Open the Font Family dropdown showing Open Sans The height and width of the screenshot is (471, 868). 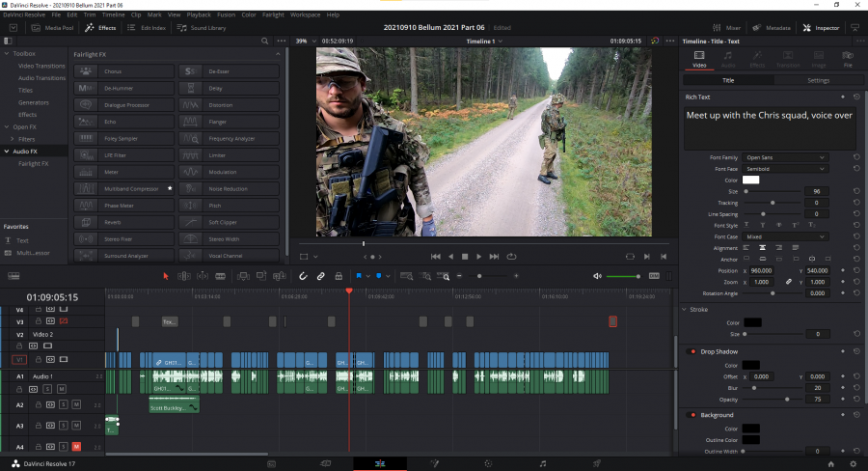(785, 157)
